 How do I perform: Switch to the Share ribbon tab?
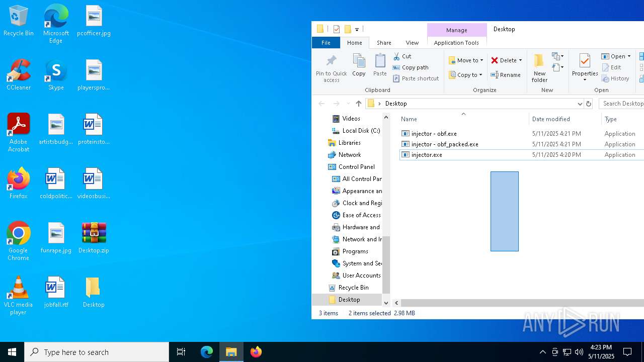click(384, 43)
